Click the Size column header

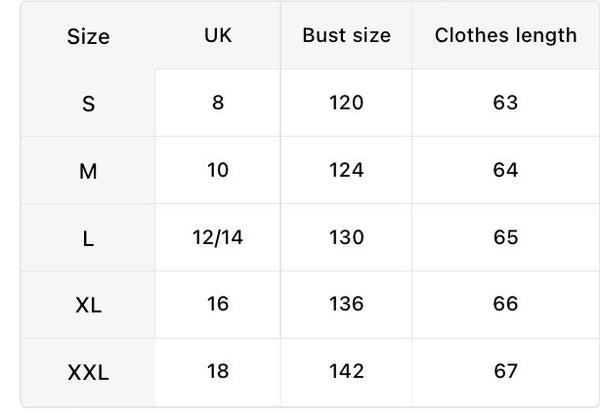[88, 37]
